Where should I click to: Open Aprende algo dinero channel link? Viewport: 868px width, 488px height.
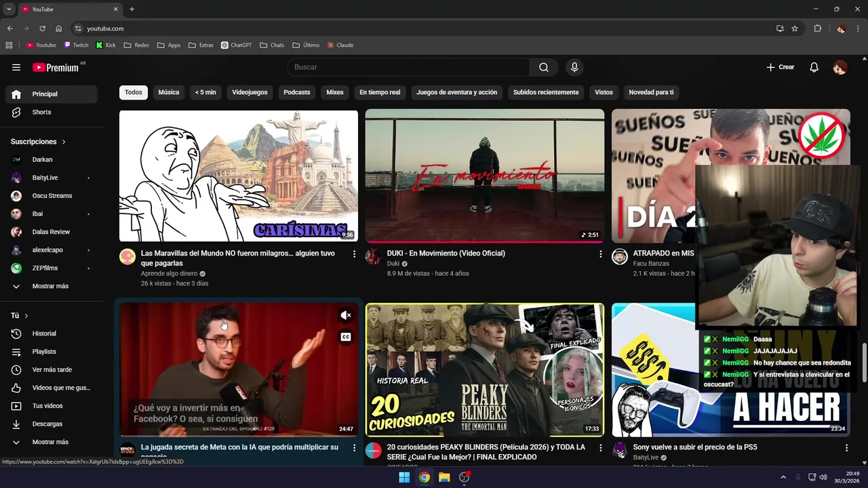169,274
